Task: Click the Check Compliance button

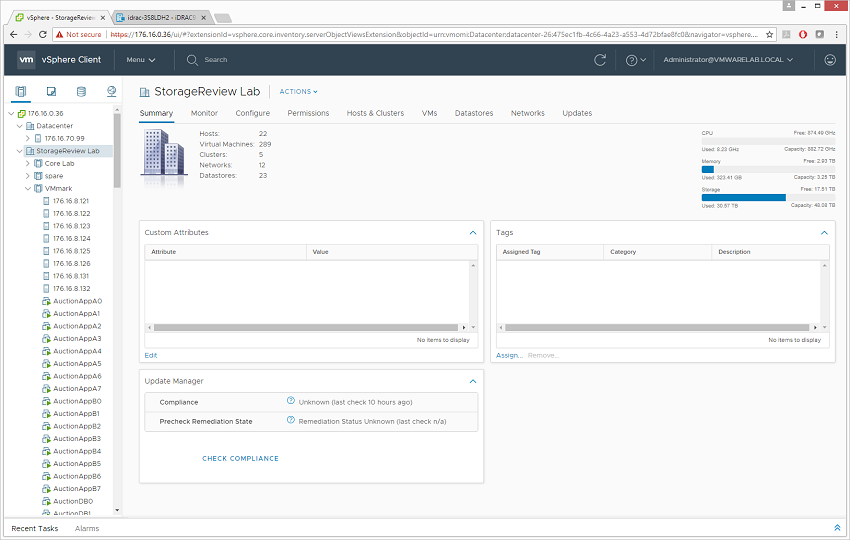Action: coord(240,459)
